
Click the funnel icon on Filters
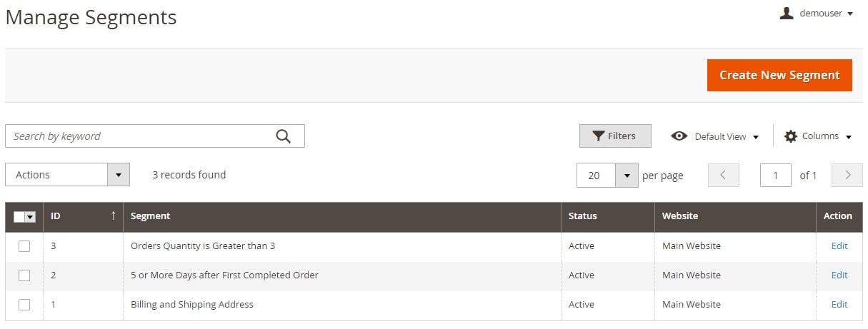point(599,136)
